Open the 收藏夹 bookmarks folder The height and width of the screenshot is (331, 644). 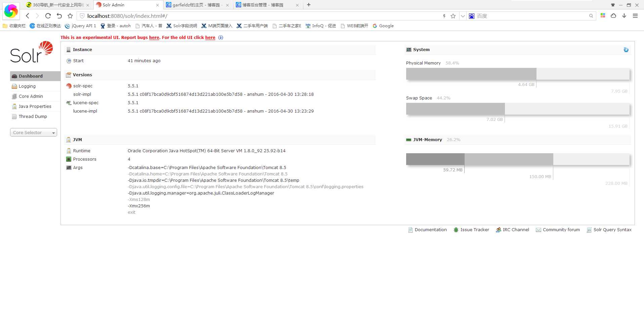[14, 26]
